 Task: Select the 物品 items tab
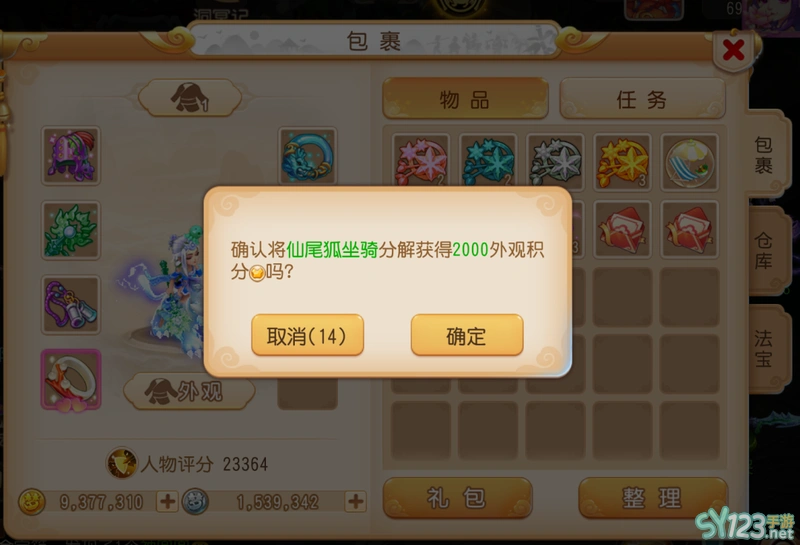tap(465, 98)
